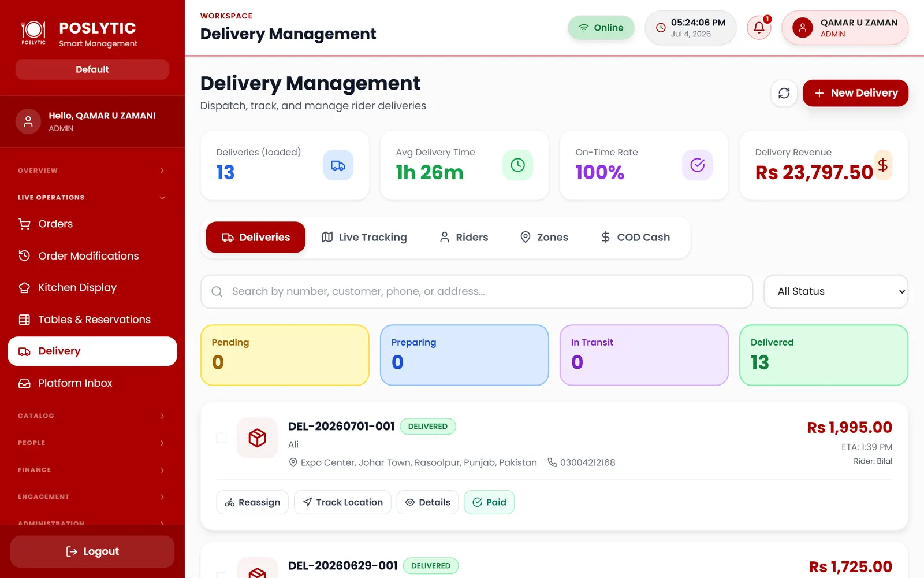Viewport: 924px width, 578px height.
Task: Collapse the Live Operations section
Action: pyautogui.click(x=92, y=198)
